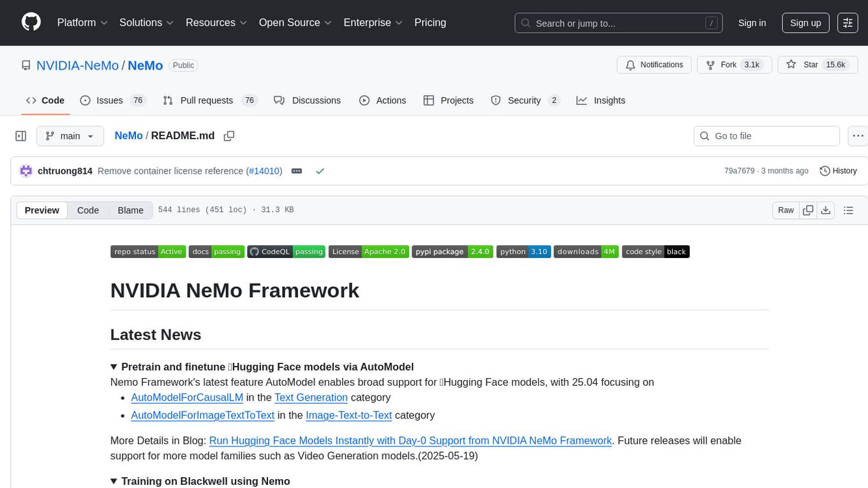This screenshot has height=488, width=868.
Task: Open chtruong814 author name link
Action: (x=65, y=171)
